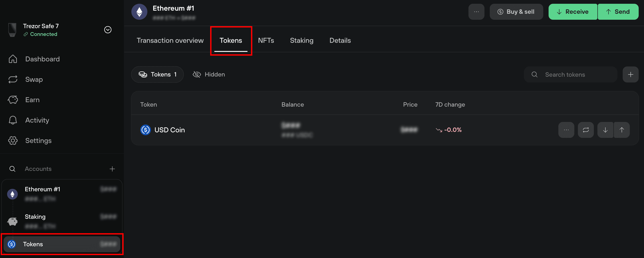Click the Earn piggy bank icon
The image size is (644, 258).
[13, 100]
